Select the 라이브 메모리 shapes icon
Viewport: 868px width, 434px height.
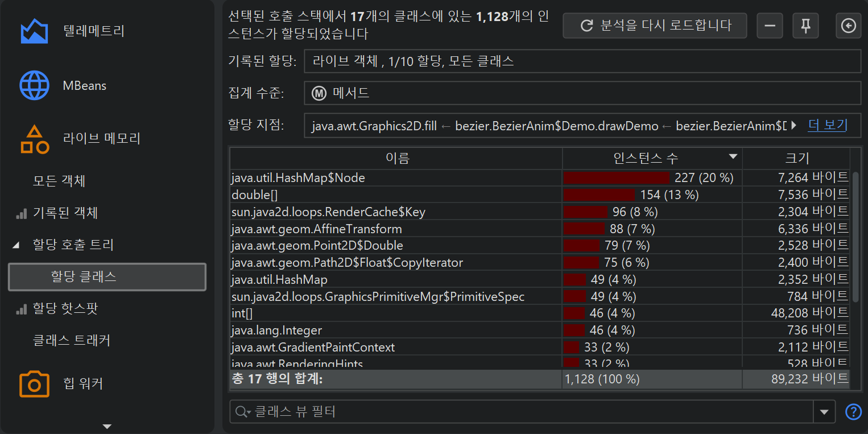pyautogui.click(x=34, y=139)
